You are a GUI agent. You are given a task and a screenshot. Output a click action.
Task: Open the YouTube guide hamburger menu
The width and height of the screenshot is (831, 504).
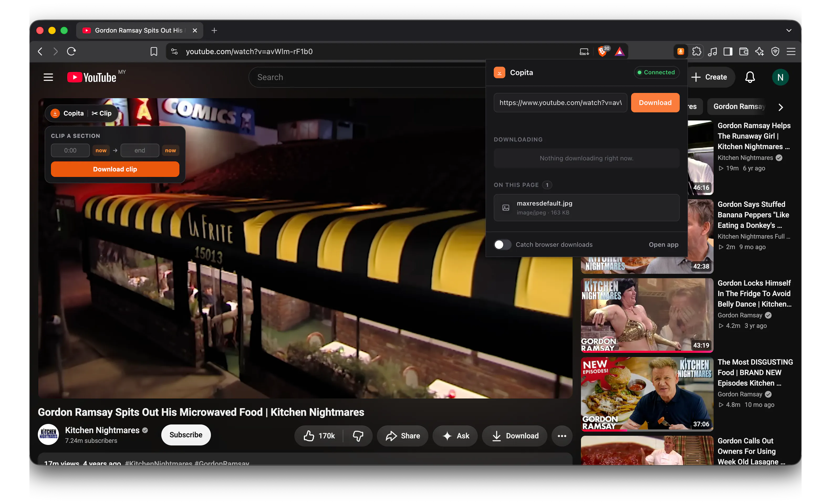tap(48, 77)
